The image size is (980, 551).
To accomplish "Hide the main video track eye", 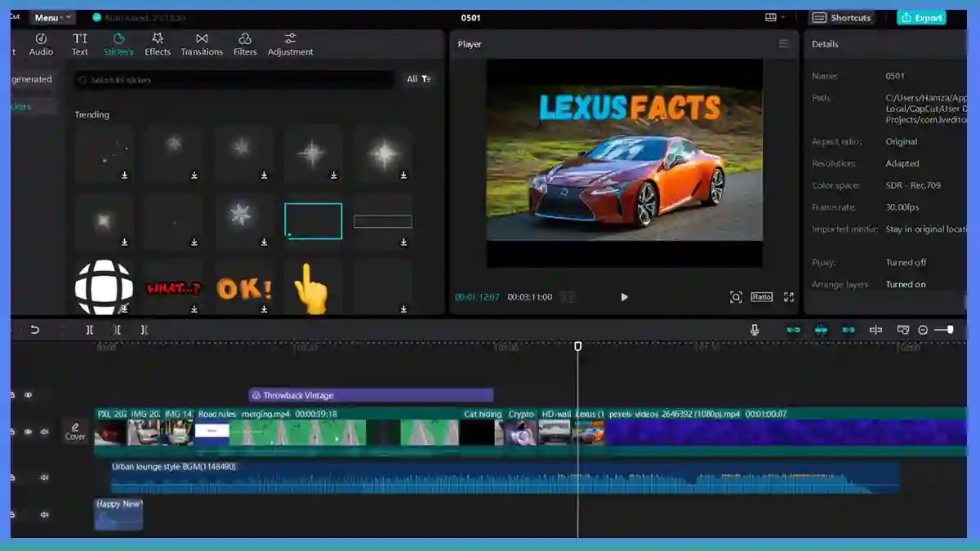I will point(29,432).
